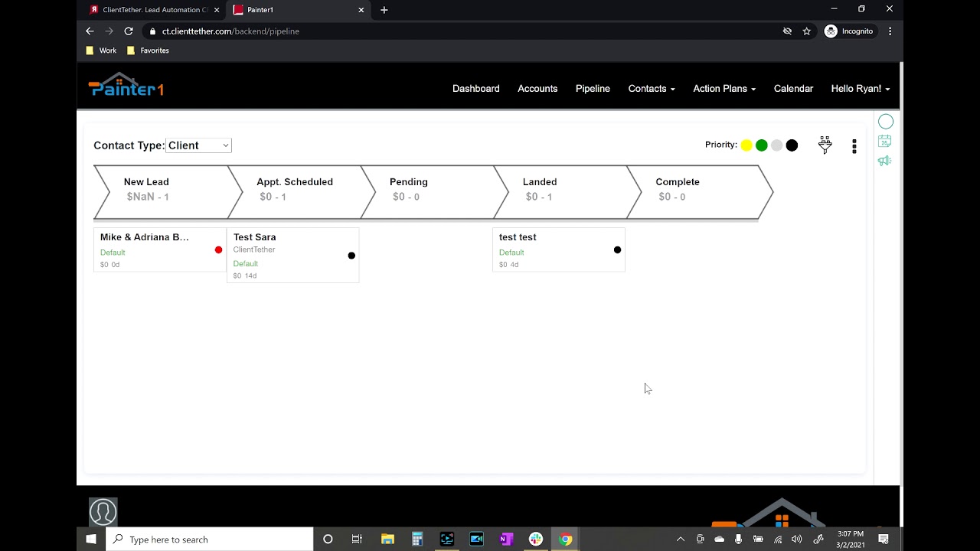
Task: Click the user avatar icon at bottom left
Action: (x=103, y=511)
